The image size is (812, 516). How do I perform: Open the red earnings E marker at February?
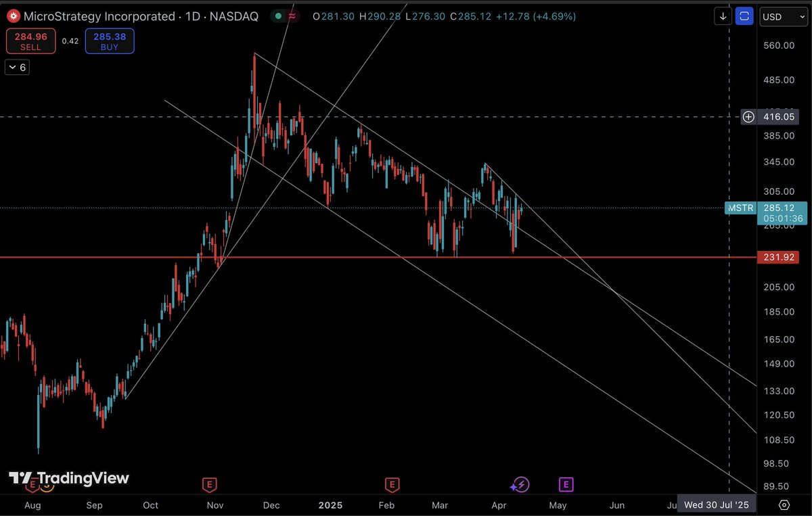[x=392, y=484]
